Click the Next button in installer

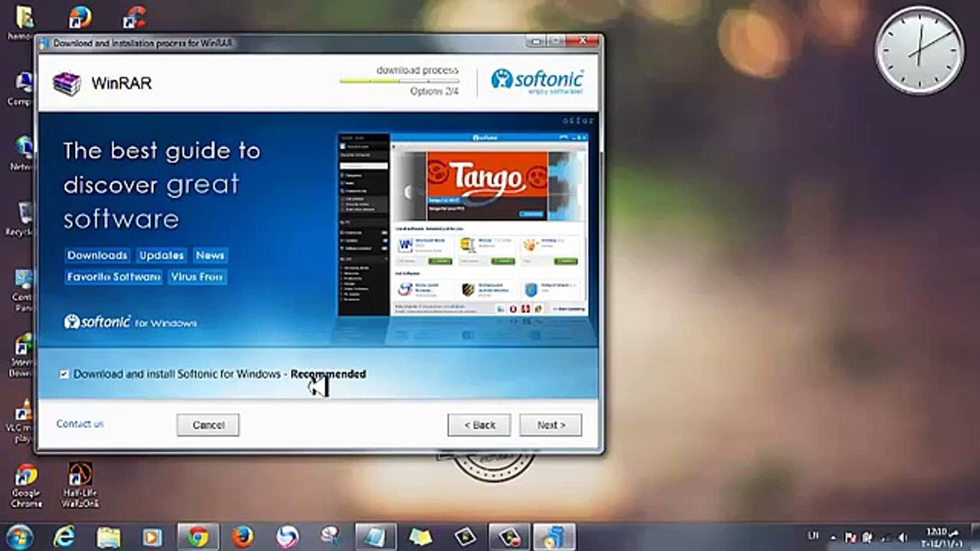pos(550,425)
